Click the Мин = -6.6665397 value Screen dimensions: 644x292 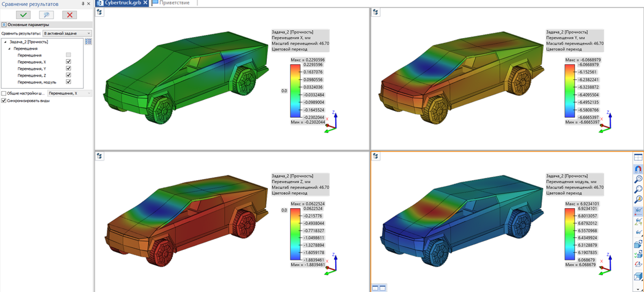[583, 122]
